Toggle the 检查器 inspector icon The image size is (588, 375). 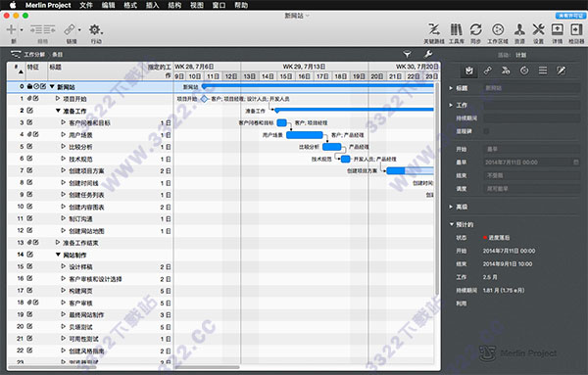[x=576, y=29]
